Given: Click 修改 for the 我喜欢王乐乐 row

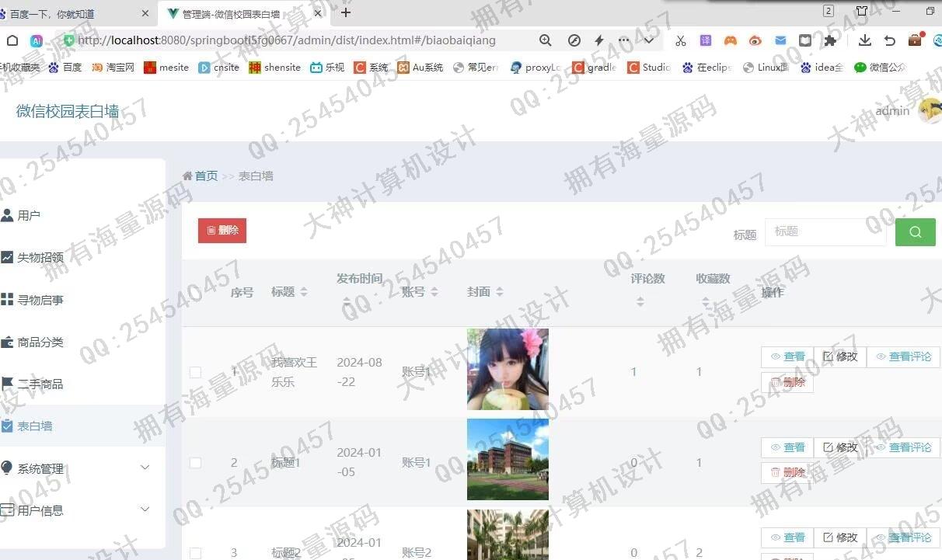Looking at the screenshot, I should (x=840, y=357).
